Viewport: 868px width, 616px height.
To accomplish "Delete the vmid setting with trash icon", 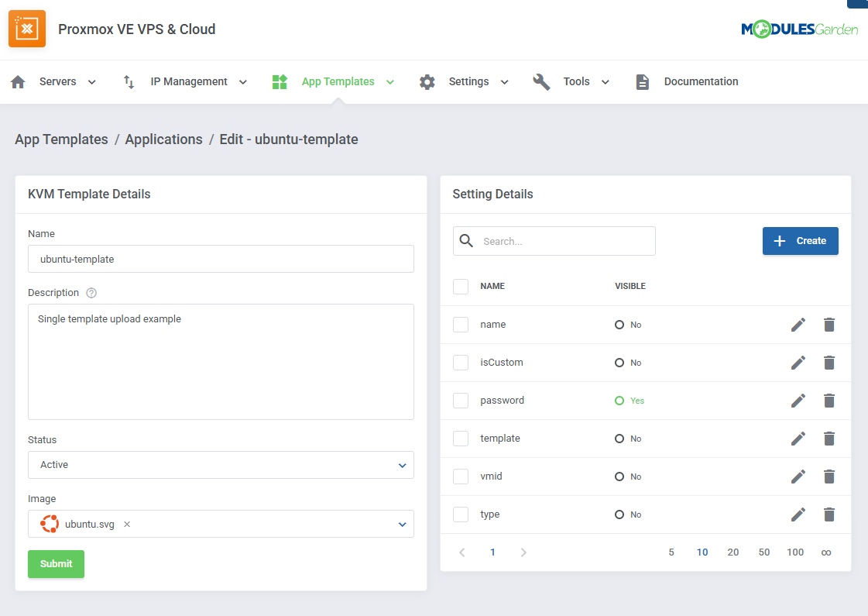I will [829, 477].
